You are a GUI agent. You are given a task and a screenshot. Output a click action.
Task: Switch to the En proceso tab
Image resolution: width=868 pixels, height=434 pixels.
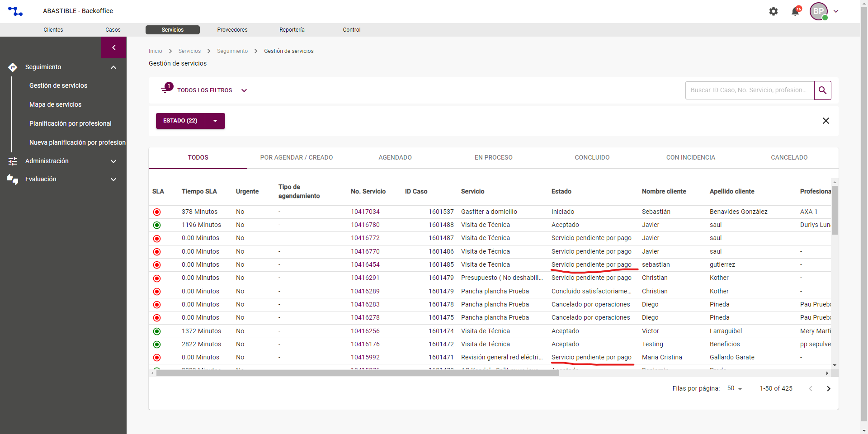pyautogui.click(x=494, y=158)
